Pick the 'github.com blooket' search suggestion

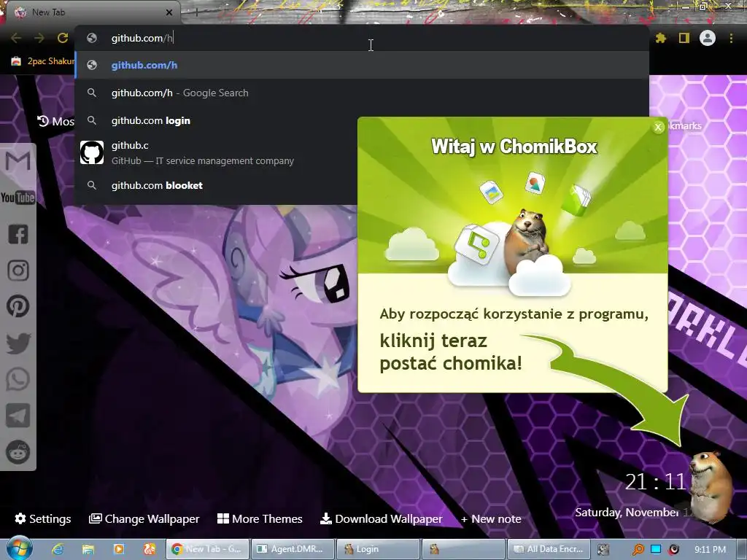tap(217, 185)
